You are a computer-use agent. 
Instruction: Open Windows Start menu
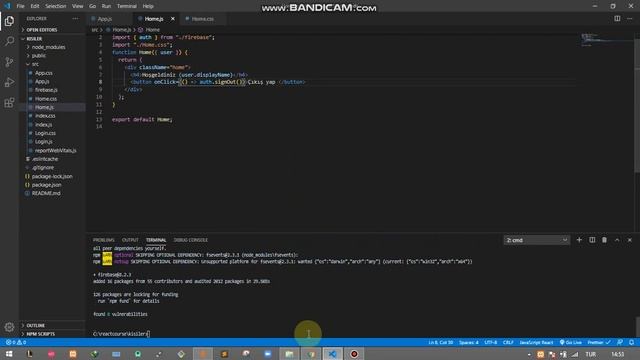pos(9,354)
